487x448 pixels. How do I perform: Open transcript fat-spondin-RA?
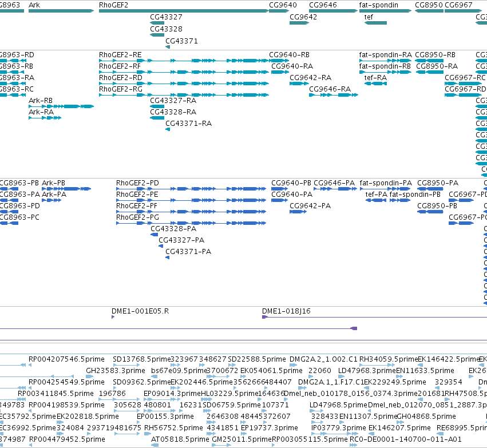(386, 61)
